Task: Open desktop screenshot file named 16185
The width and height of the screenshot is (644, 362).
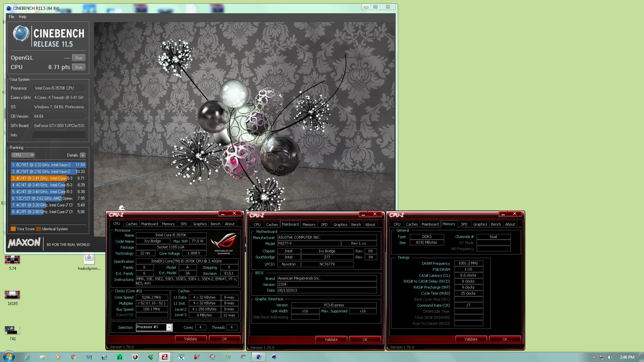Action: coord(12,298)
